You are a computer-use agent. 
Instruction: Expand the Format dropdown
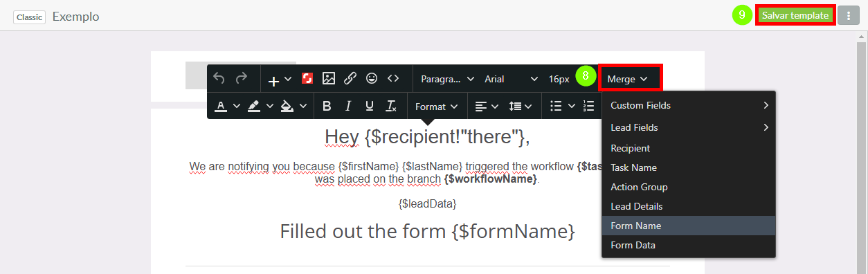pos(437,107)
